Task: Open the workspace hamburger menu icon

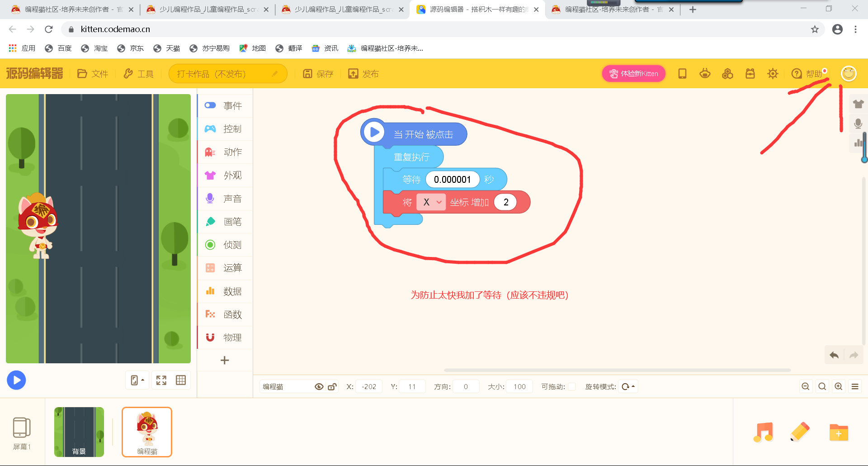Action: click(855, 386)
